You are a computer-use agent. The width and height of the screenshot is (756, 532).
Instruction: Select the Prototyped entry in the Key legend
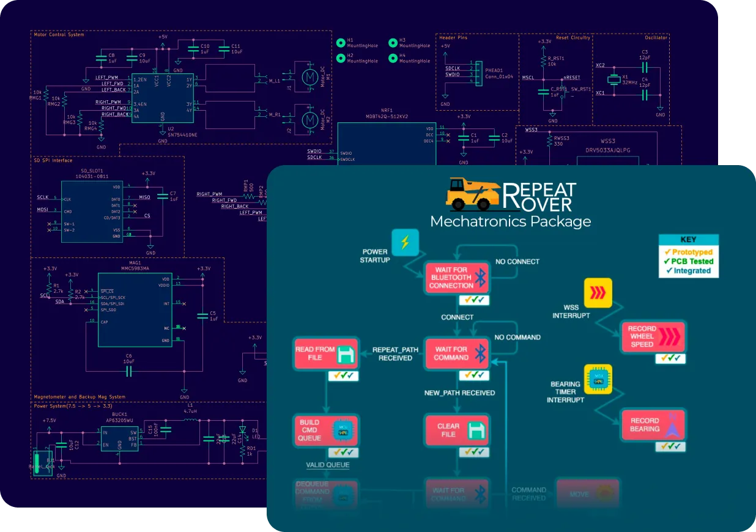pyautogui.click(x=688, y=252)
